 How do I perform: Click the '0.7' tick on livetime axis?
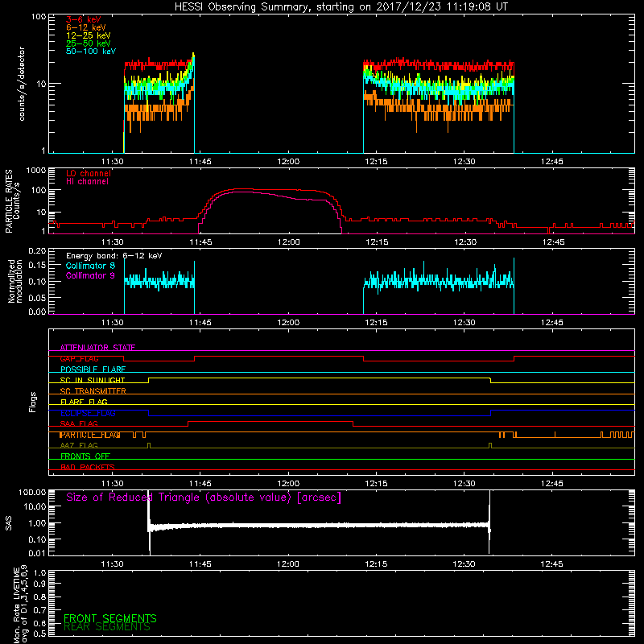pos(39,610)
